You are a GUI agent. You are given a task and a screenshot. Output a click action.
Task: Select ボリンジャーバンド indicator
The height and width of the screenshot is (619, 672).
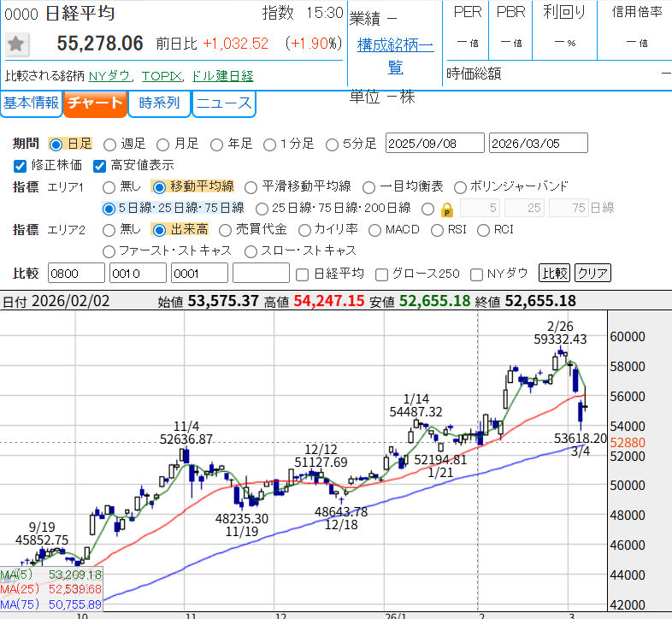pos(460,186)
